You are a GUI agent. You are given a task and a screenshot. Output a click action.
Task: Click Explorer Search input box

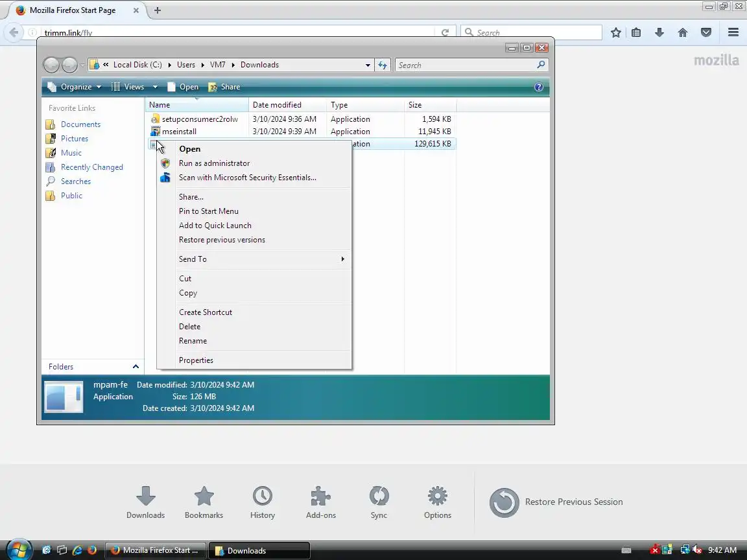(466, 65)
